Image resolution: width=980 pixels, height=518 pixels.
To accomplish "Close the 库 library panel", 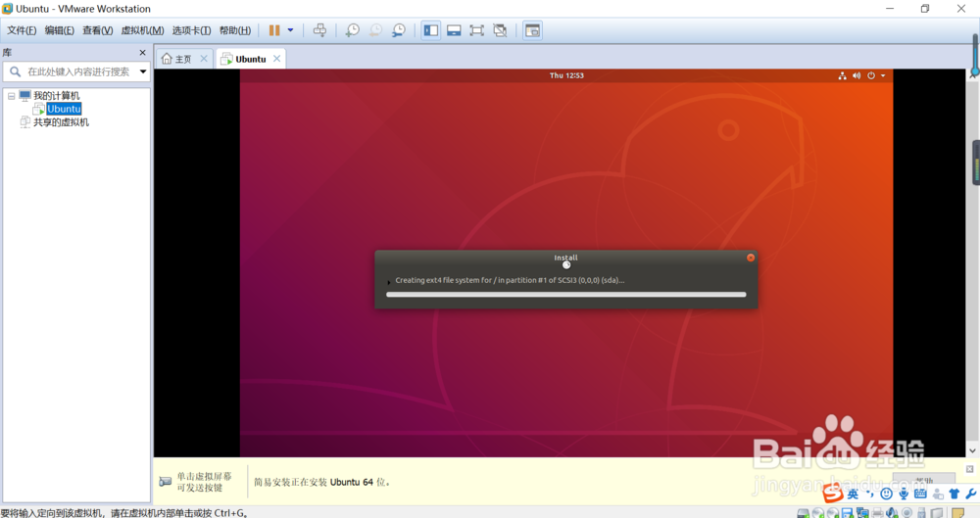I will (x=142, y=53).
